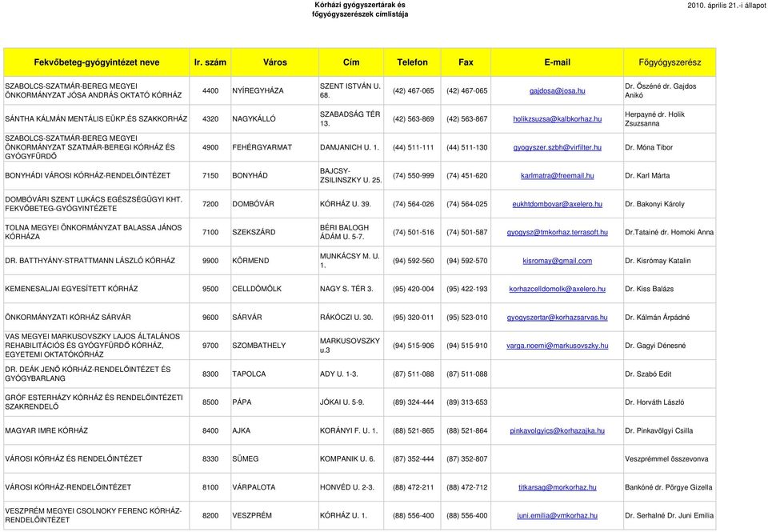This screenshot has width=768, height=532.
Task: Open the gyogysz@tmkorhaz.terrasoft.hu email link
Action: (557, 232)
